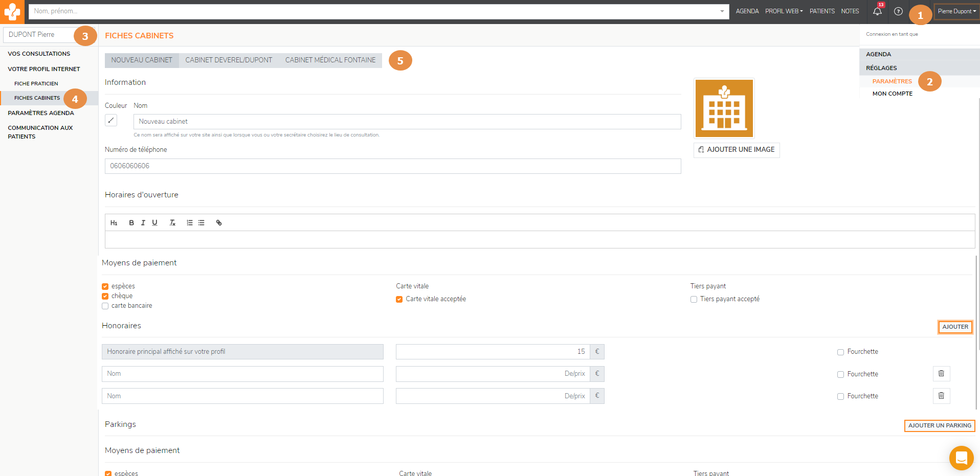Expand the Pierre Dupont user menu
Screen dimensions: 980x476
point(956,11)
